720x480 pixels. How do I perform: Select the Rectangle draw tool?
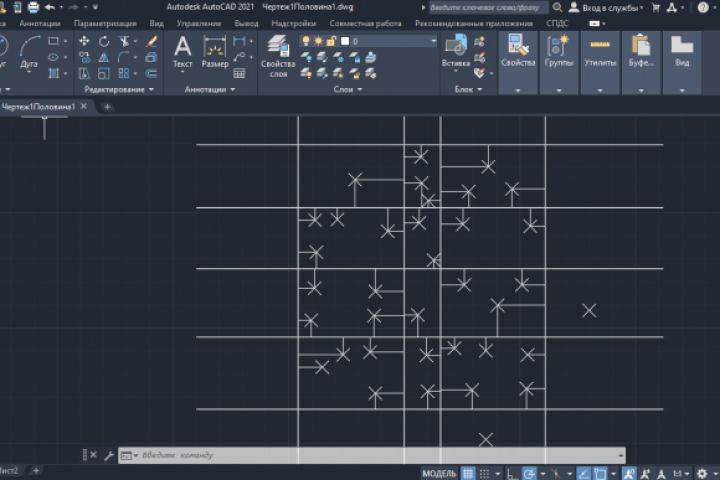pyautogui.click(x=53, y=41)
